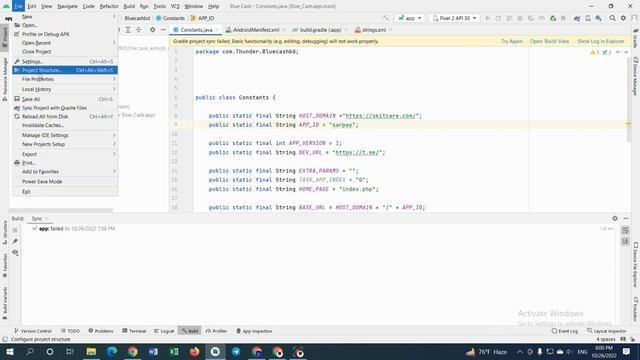The image size is (640, 360).
Task: Click Close Project menu item
Action: 65,52
